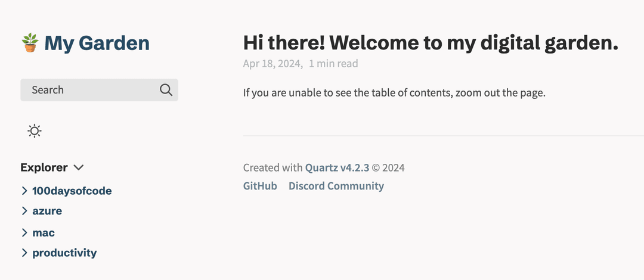
Task: Click the Apr 18, 2024 date
Action: (273, 63)
